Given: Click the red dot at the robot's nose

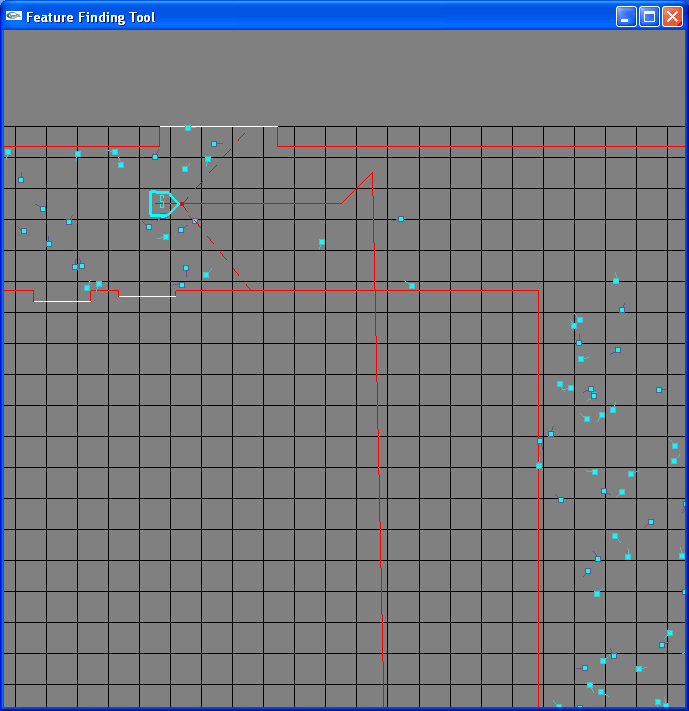Looking at the screenshot, I should tap(181, 204).
